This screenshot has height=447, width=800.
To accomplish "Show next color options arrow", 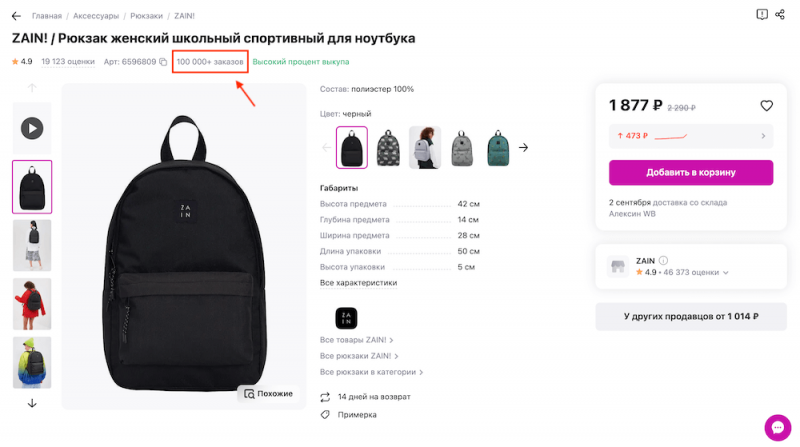I will coord(523,148).
